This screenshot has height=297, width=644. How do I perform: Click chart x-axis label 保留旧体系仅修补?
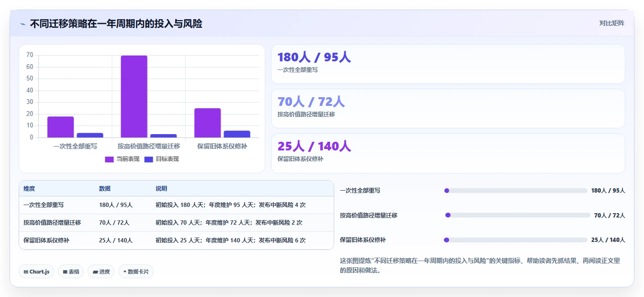(222, 146)
